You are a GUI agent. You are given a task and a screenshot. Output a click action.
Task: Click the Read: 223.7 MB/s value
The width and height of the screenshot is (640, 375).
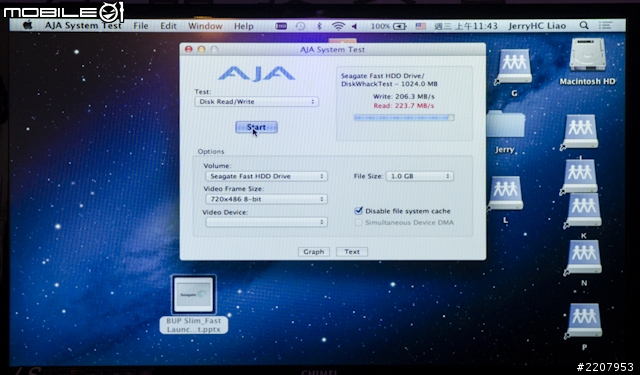tap(404, 106)
